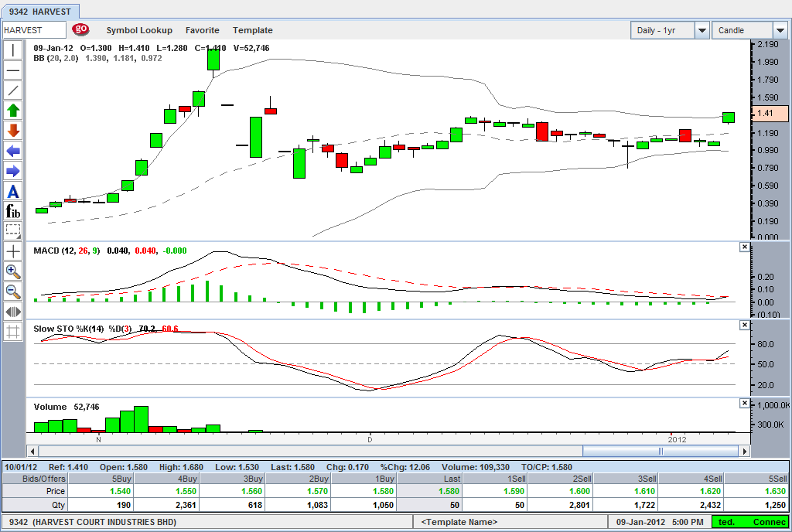Click the red go button
Image resolution: width=792 pixels, height=532 pixels.
[x=80, y=29]
